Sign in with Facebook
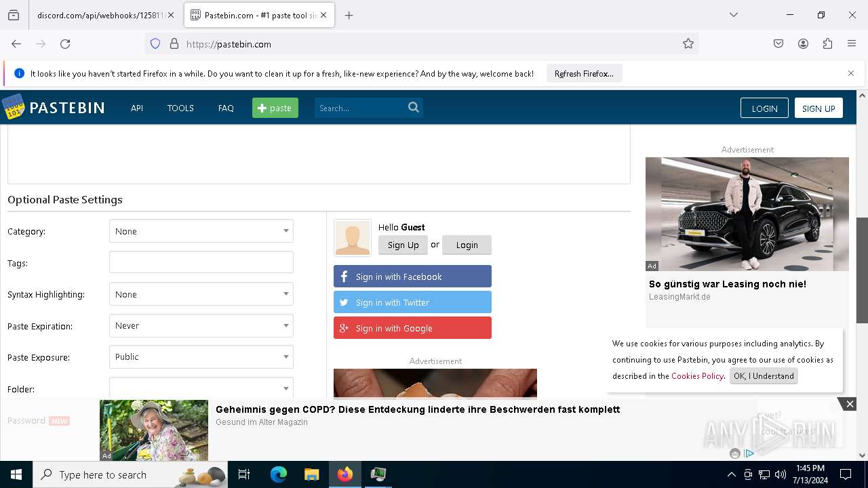The width and height of the screenshot is (868, 488). (412, 277)
